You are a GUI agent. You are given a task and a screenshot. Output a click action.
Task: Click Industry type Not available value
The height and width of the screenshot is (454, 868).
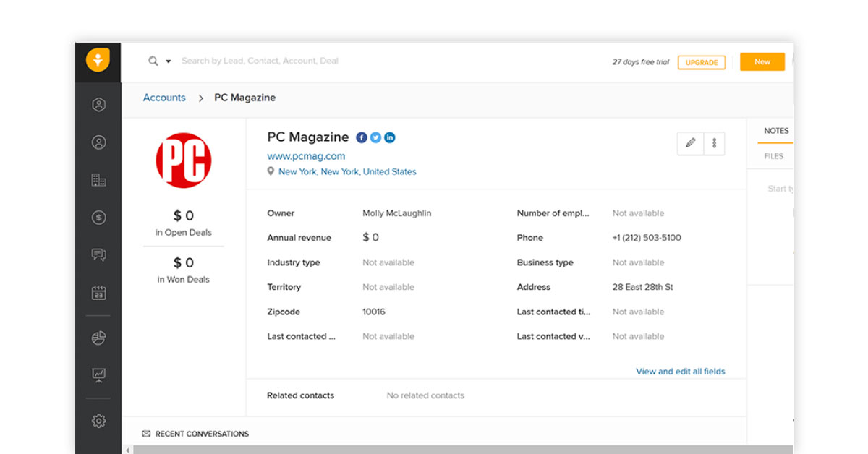coord(388,262)
